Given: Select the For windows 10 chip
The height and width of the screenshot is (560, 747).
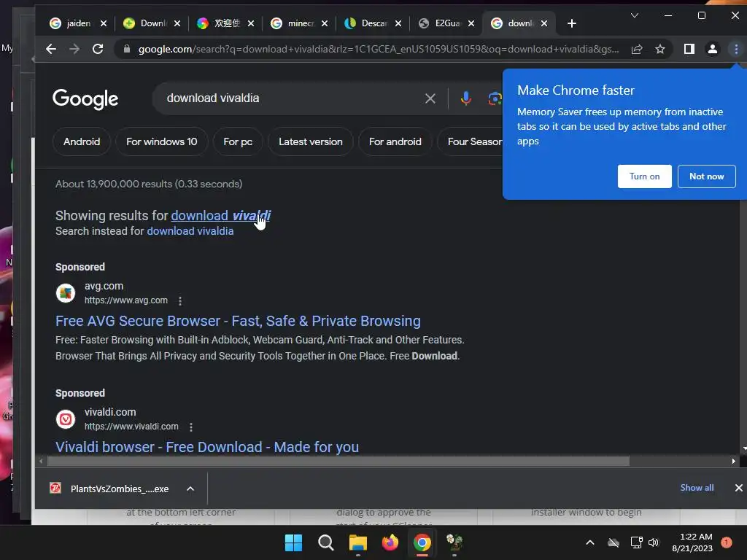Looking at the screenshot, I should [161, 141].
